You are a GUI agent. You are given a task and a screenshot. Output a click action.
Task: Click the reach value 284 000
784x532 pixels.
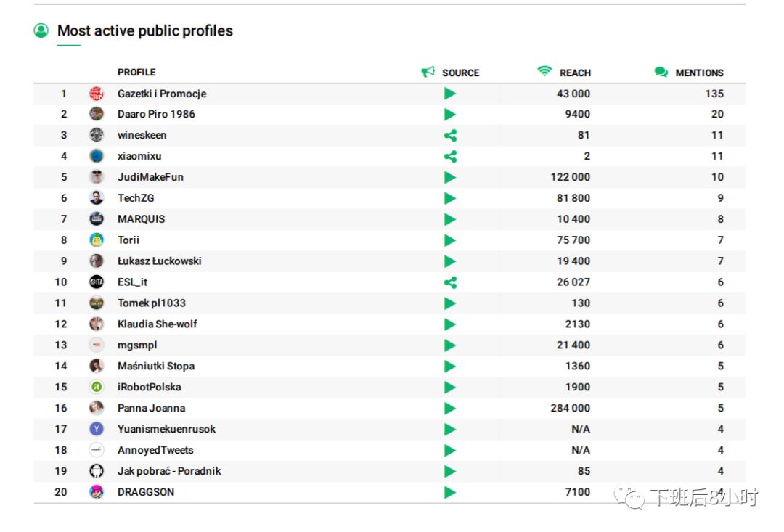[571, 409]
